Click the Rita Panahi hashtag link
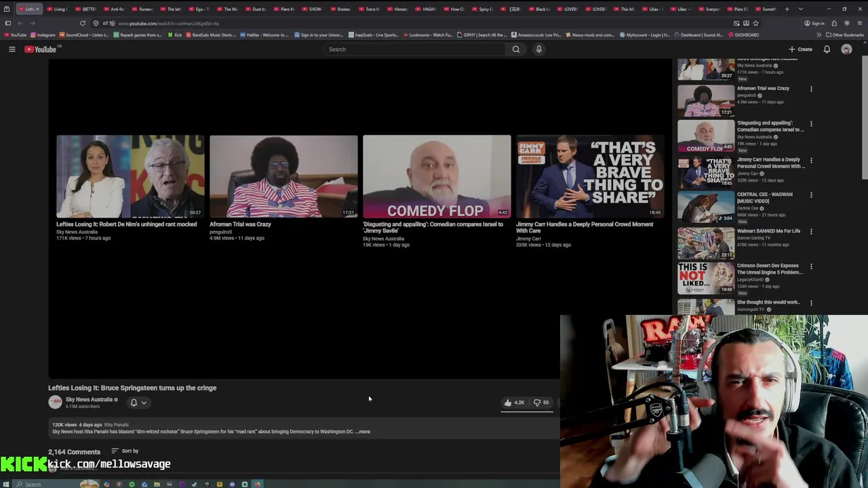Screen dimensions: 868x488 (117, 425)
